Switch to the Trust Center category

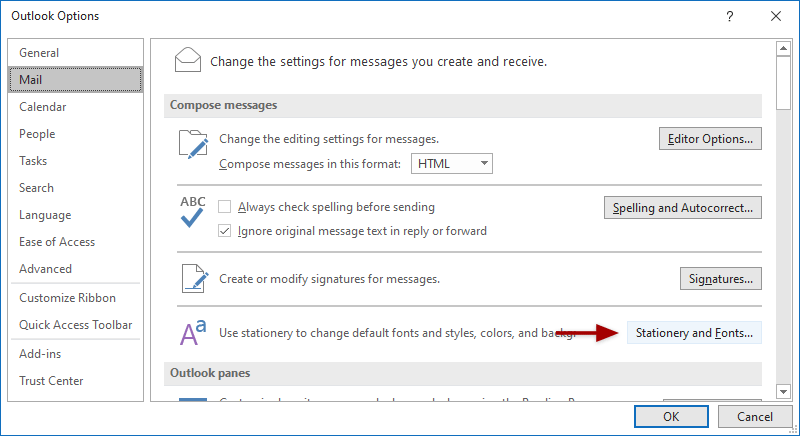pos(51,381)
